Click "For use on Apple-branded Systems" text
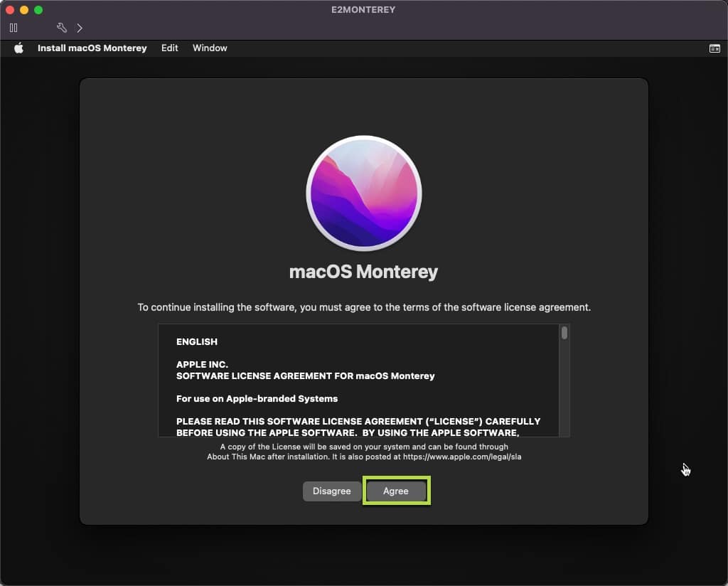The width and height of the screenshot is (728, 586). (257, 398)
